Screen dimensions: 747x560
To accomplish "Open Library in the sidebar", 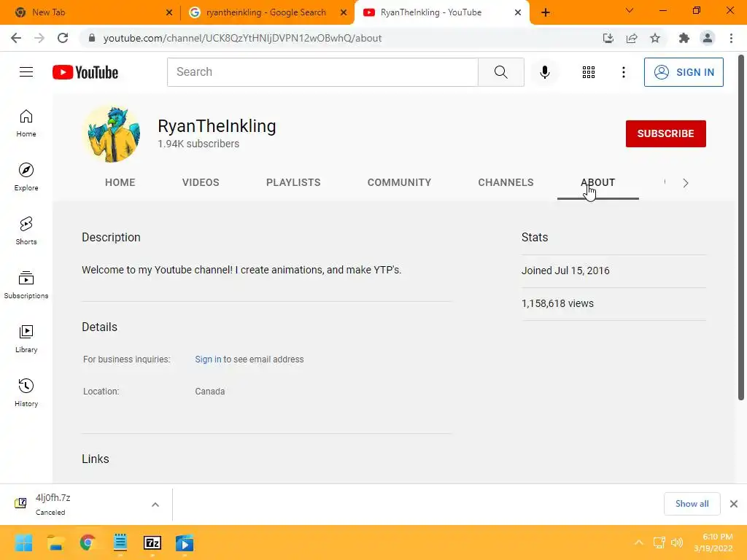I will pos(26,338).
